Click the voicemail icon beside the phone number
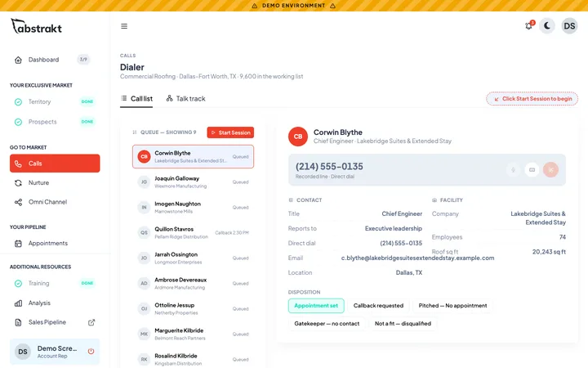This screenshot has width=588, height=368. coord(532,170)
